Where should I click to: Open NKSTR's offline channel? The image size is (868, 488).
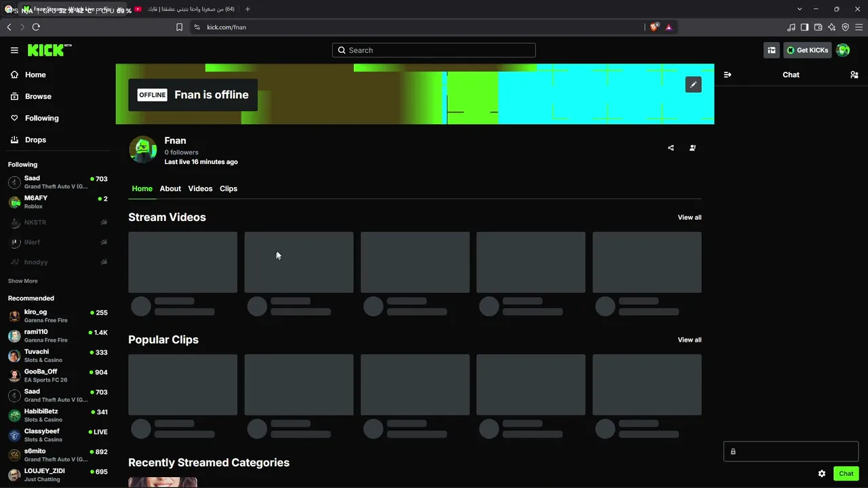coord(58,222)
